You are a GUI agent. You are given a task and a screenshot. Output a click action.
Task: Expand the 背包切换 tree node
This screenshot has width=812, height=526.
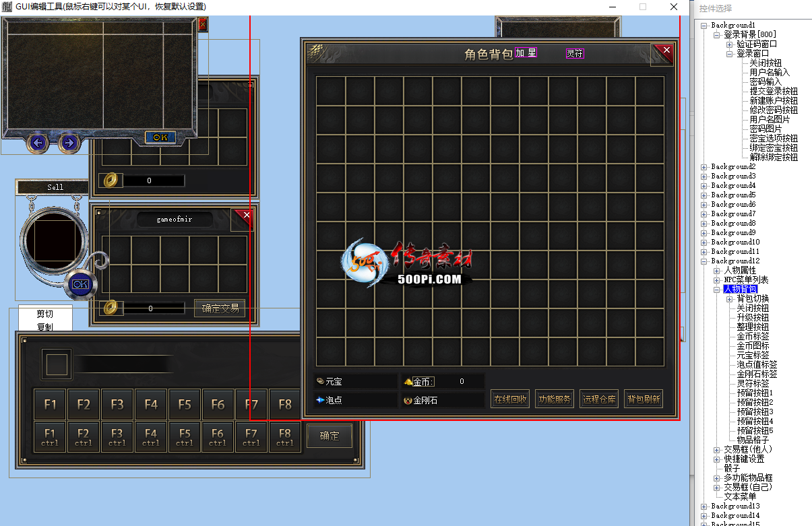(730, 299)
